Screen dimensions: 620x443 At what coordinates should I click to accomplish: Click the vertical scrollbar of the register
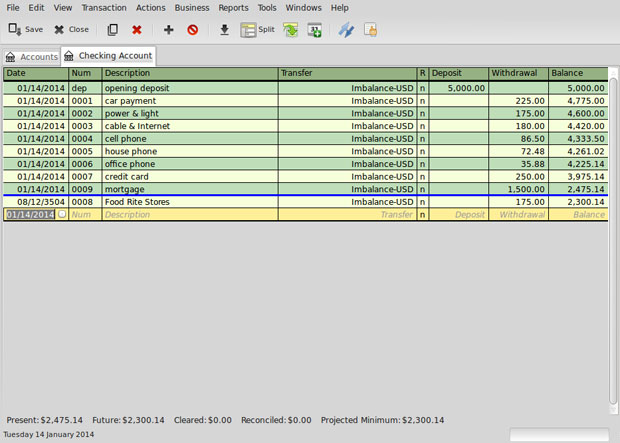(613, 240)
